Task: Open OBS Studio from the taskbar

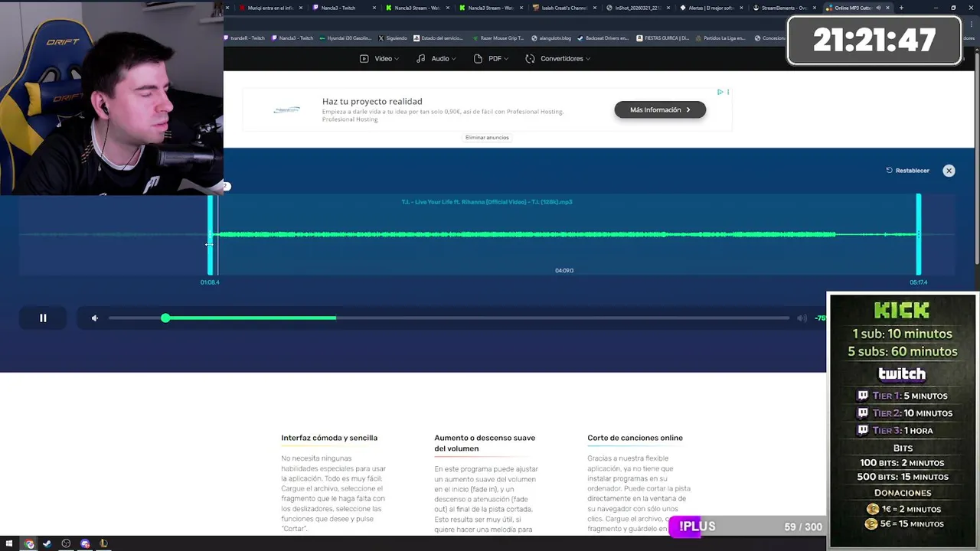Action: point(66,543)
